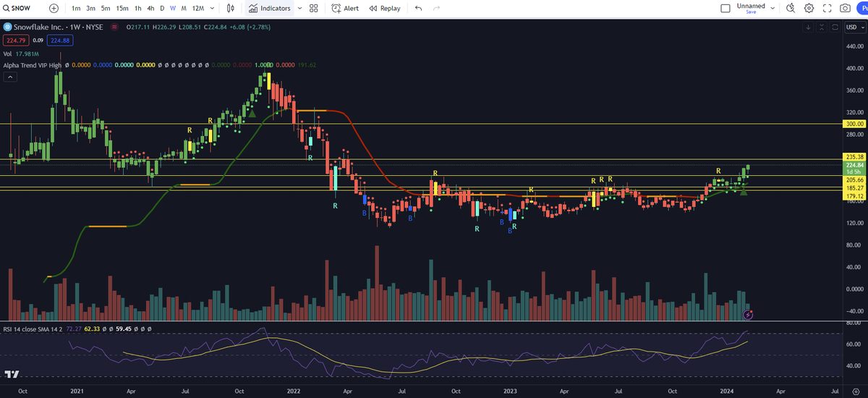Click the TradingView logo in the RSI pane

click(x=11, y=374)
